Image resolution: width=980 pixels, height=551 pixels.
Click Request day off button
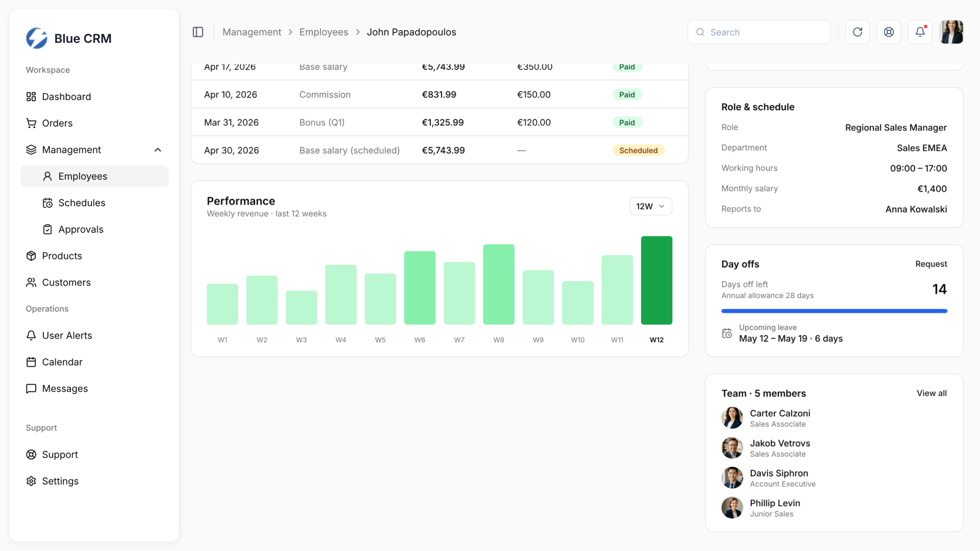pyautogui.click(x=931, y=264)
